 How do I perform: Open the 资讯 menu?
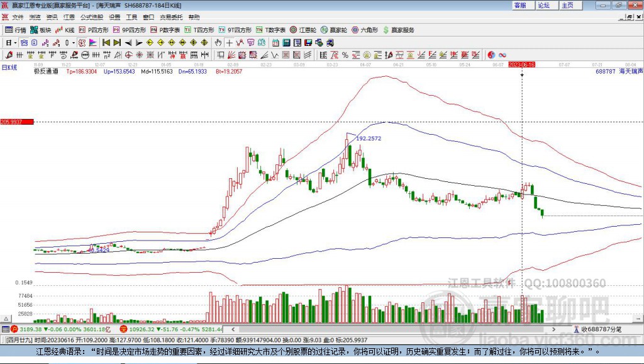coord(52,17)
